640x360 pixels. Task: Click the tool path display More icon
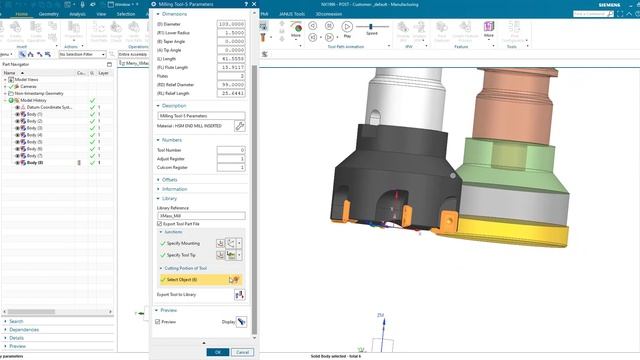tap(296, 28)
